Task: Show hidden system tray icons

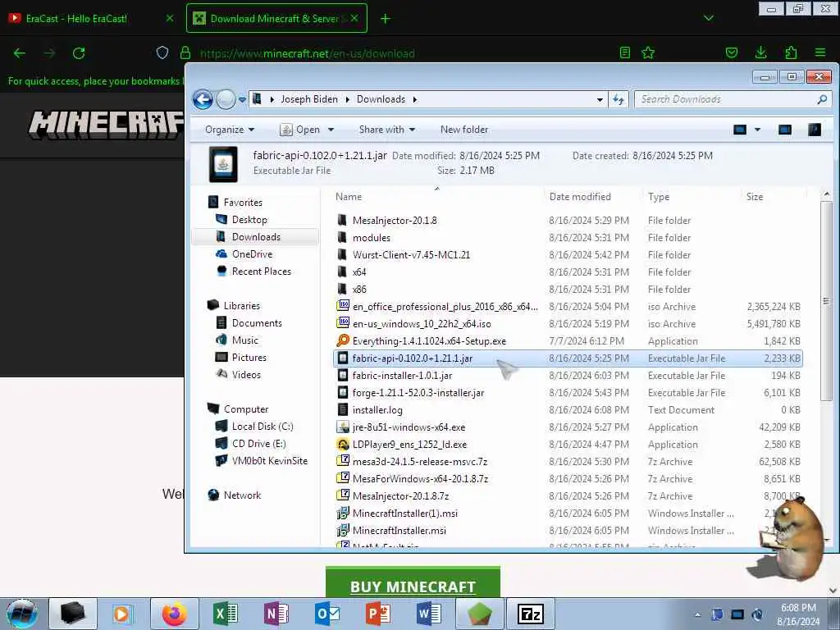Action: [x=697, y=615]
